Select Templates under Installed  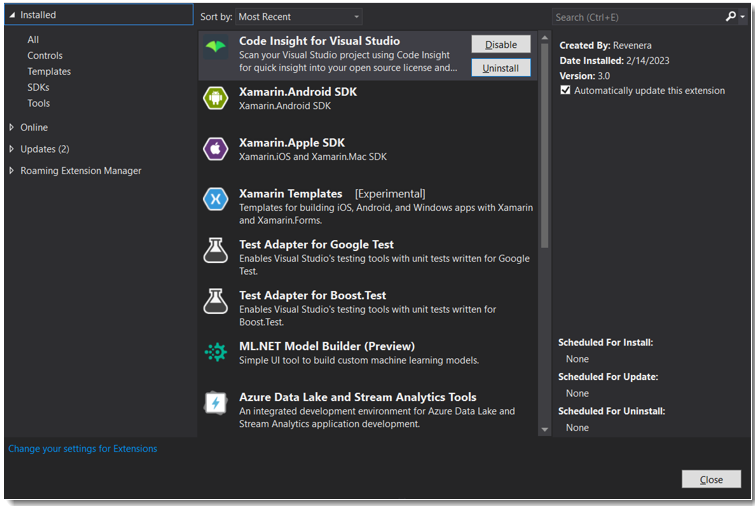click(x=49, y=72)
